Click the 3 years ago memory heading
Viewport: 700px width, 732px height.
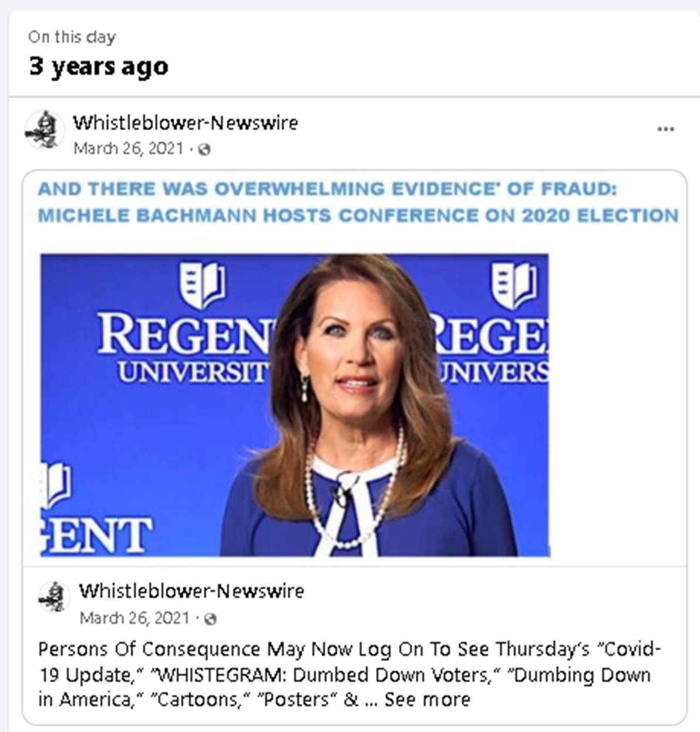99,66
